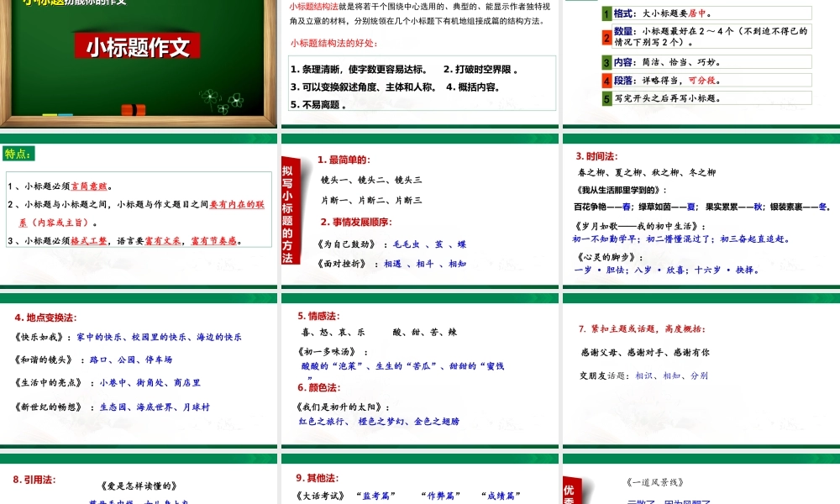Image resolution: width=840 pixels, height=504 pixels.
Task: Select the 内容: 简洁、恰当、巧妙 row
Action: [x=711, y=62]
